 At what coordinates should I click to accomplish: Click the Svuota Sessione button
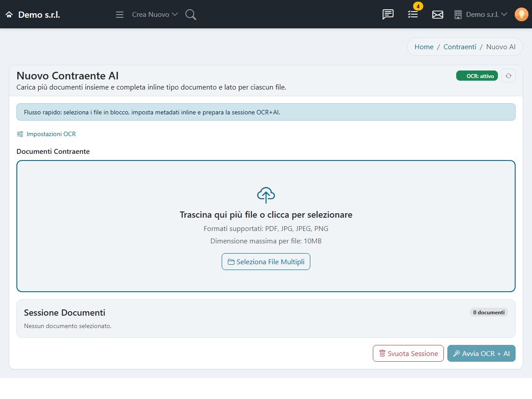[x=408, y=353]
